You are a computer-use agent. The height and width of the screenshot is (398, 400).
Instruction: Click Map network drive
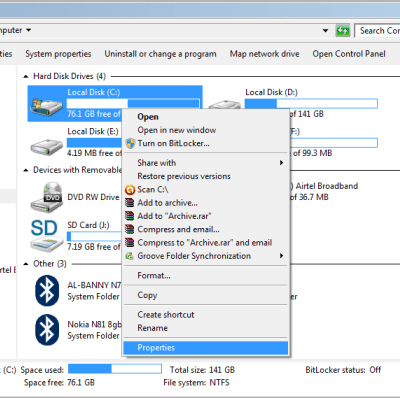(264, 54)
